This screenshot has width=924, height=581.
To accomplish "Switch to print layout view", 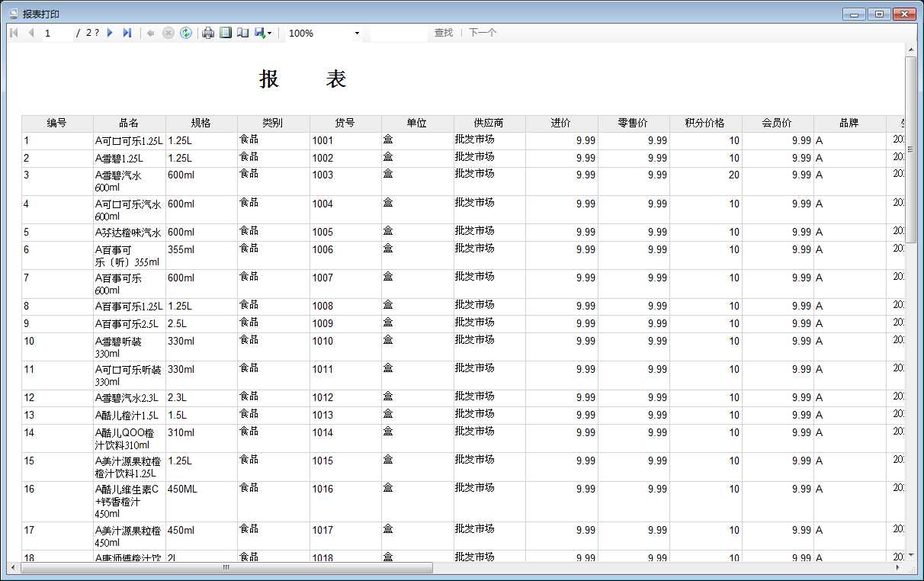I will click(226, 33).
